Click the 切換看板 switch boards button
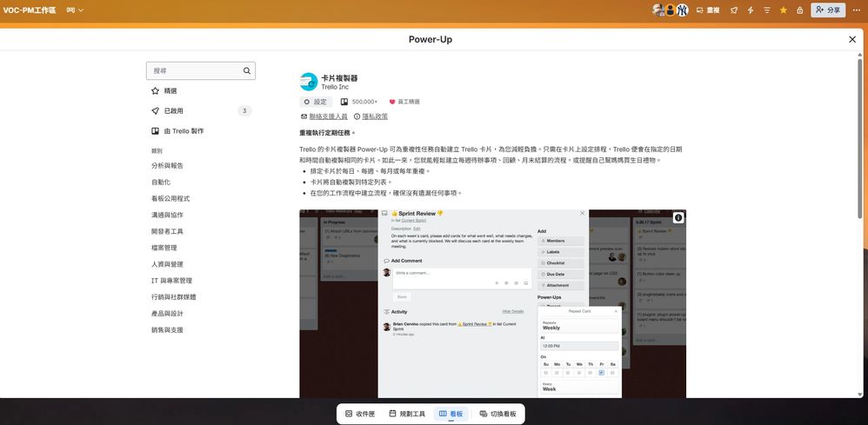This screenshot has width=868, height=425. [x=498, y=414]
